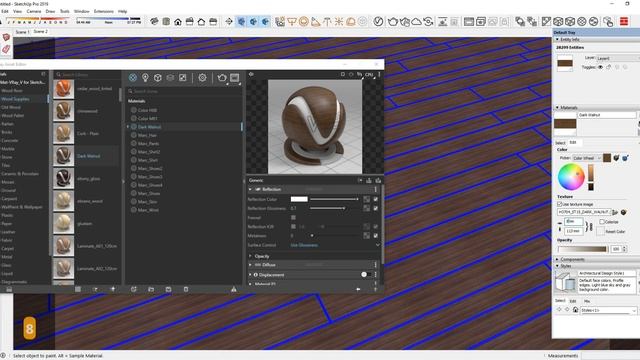
Task: Click the white Reflection Color swatch
Action: tap(299, 199)
